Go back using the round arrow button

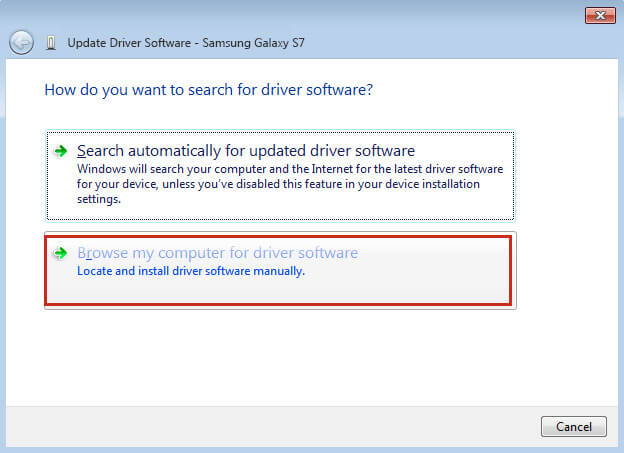pyautogui.click(x=21, y=42)
